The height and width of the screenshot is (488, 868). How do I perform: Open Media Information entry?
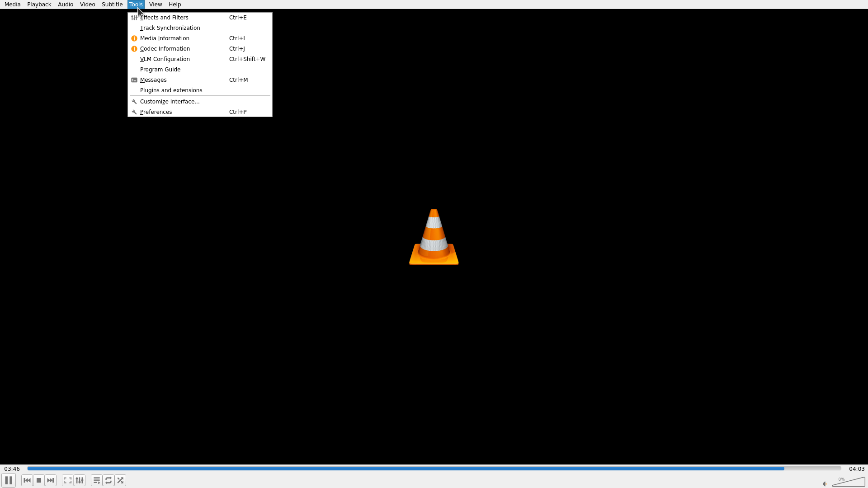[165, 38]
